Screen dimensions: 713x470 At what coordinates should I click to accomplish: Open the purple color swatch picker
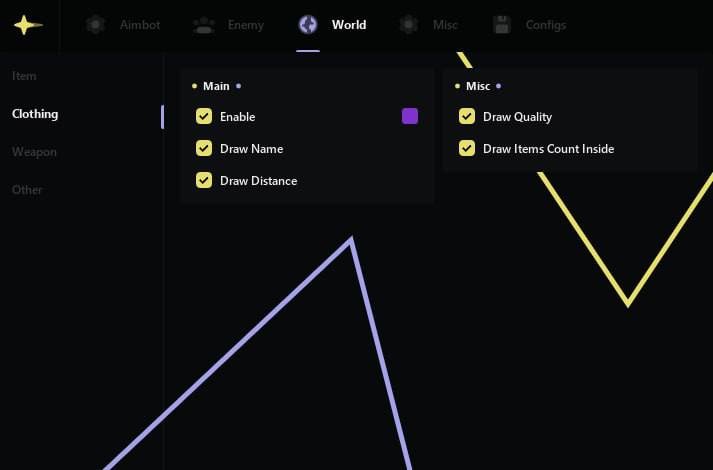pos(410,116)
